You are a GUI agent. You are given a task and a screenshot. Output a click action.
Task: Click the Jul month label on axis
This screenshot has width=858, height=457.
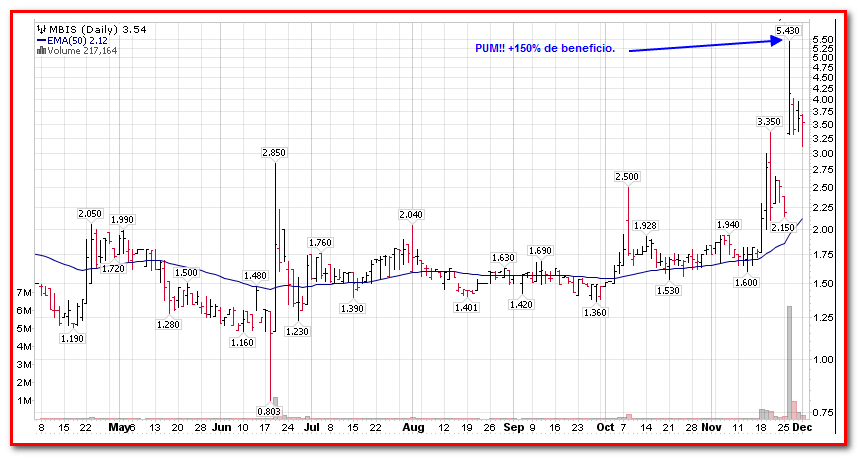[x=312, y=427]
